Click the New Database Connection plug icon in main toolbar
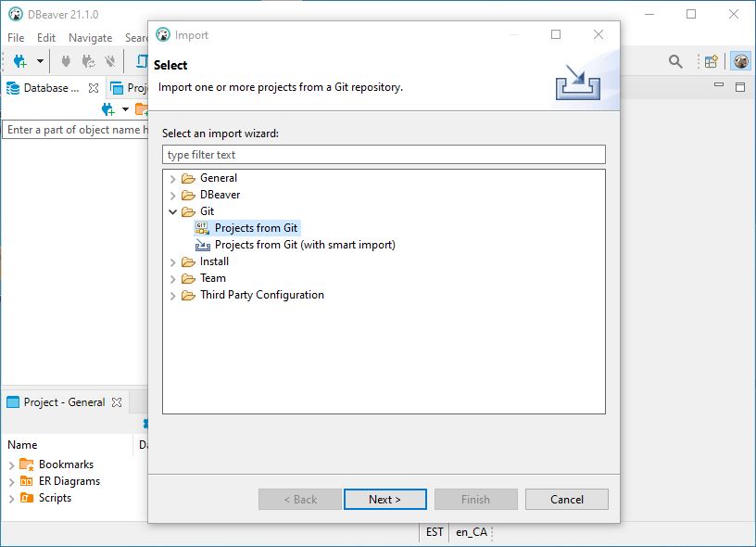The height and width of the screenshot is (547, 756). pos(19,61)
